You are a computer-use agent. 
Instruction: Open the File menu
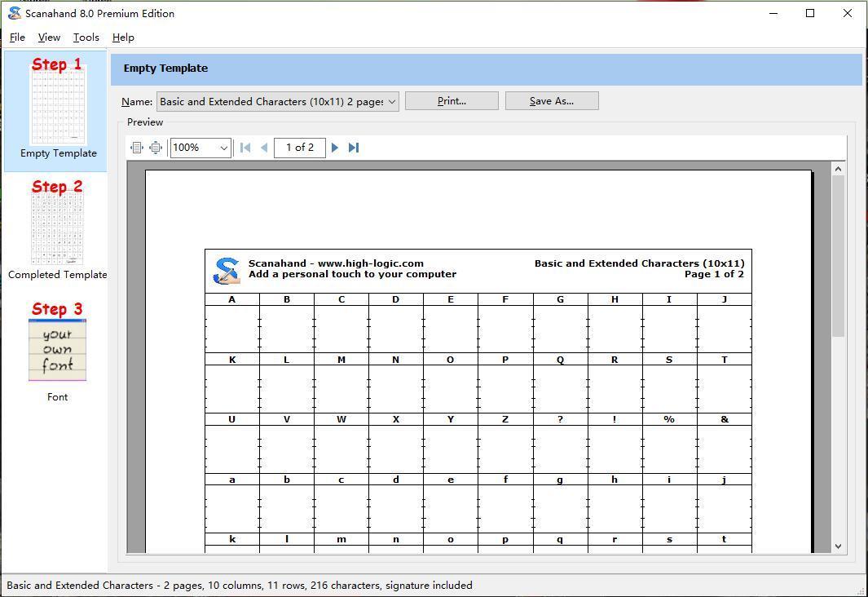pyautogui.click(x=16, y=38)
